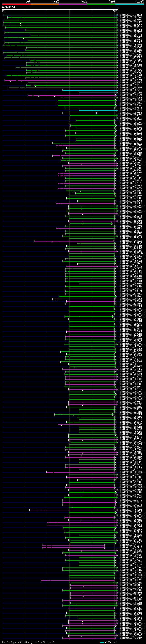Select hit label UniRef100_A4S9L7
This screenshot has width=146, height=644.
tap(131, 191)
